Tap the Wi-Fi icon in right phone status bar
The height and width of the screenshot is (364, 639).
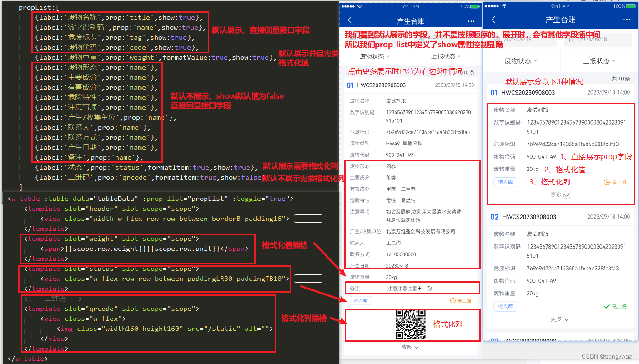coord(504,6)
